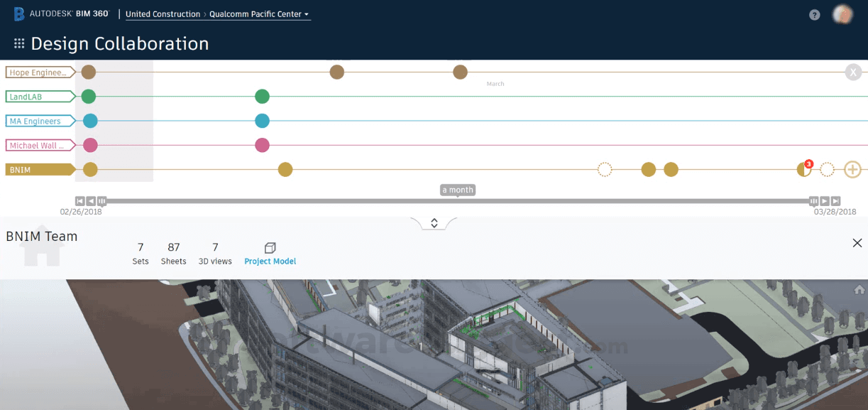
Task: Select the dotted placeholder marker on BNIM timeline
Action: [x=605, y=169]
